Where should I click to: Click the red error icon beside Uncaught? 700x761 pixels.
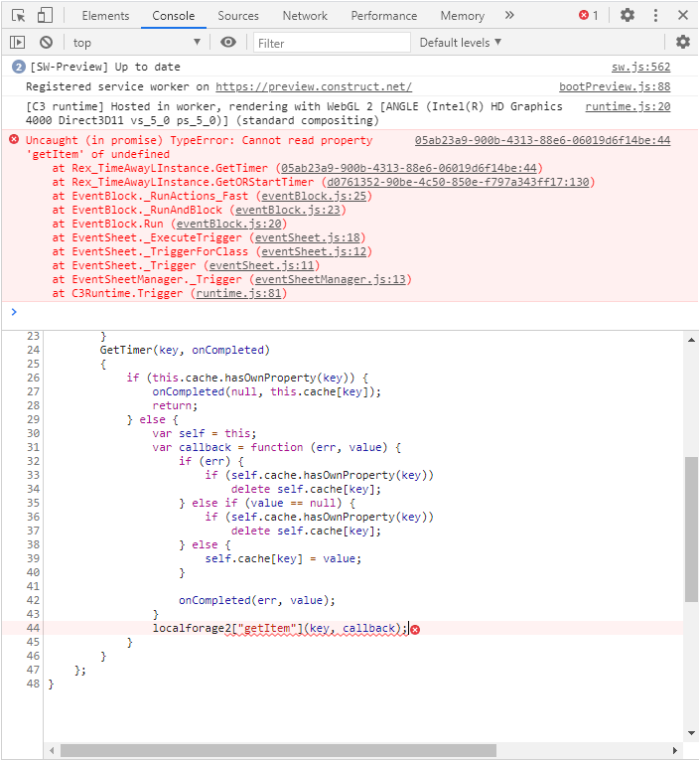(x=14, y=140)
